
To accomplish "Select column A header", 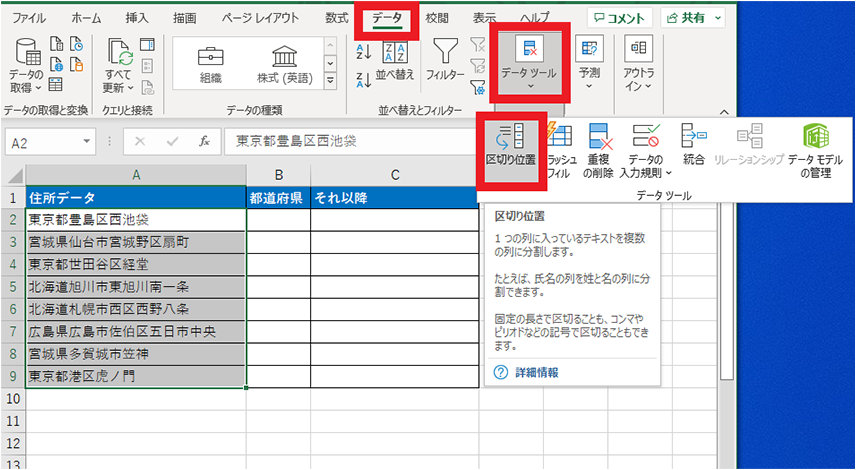I will [136, 175].
